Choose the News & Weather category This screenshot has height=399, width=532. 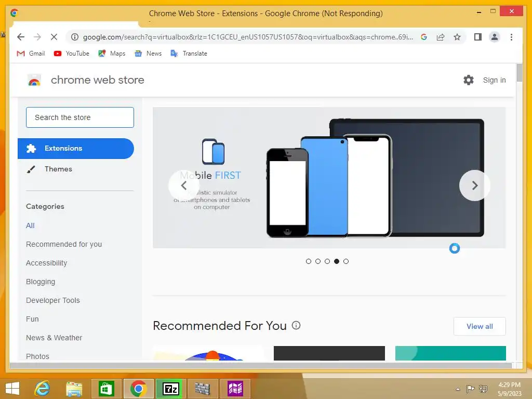tap(54, 338)
